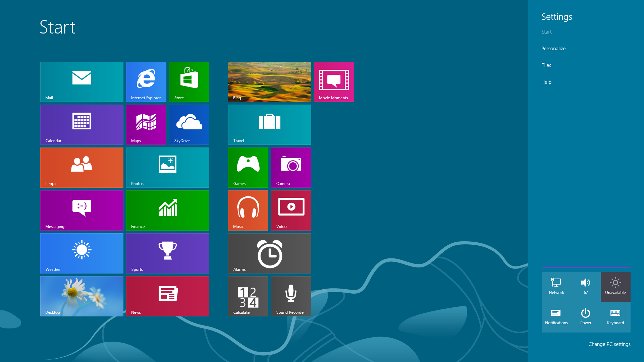Toggle the Keyboard settings option
The height and width of the screenshot is (362, 644).
pos(615,316)
